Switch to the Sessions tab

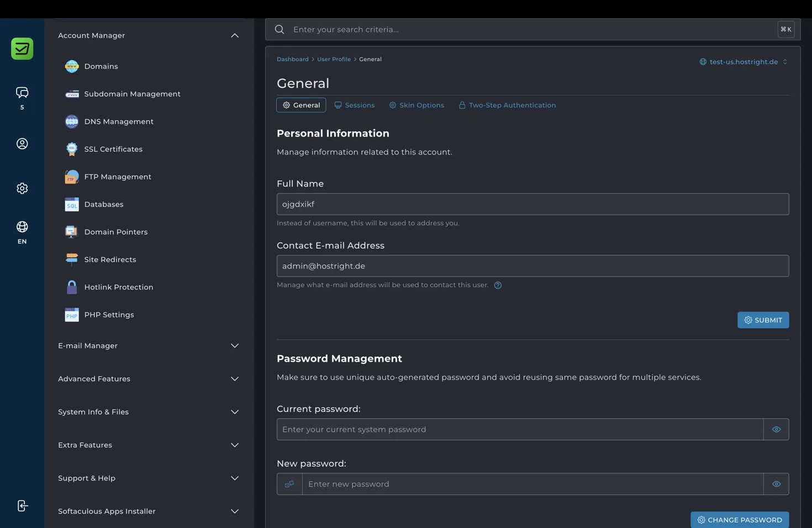(x=354, y=105)
